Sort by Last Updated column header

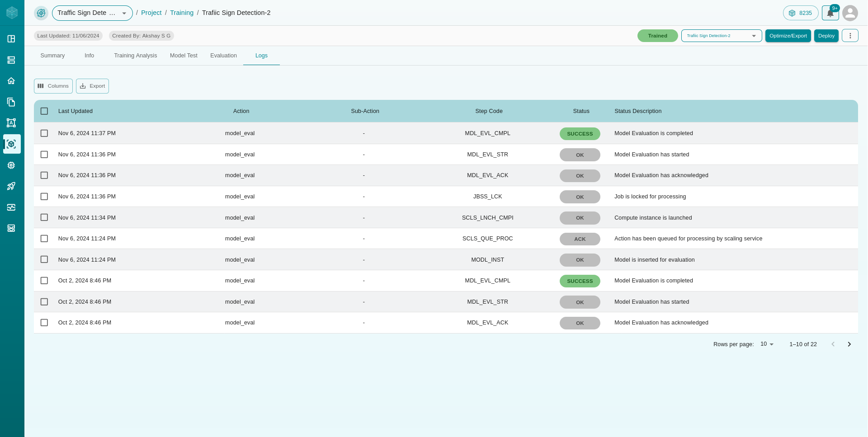[x=75, y=111]
